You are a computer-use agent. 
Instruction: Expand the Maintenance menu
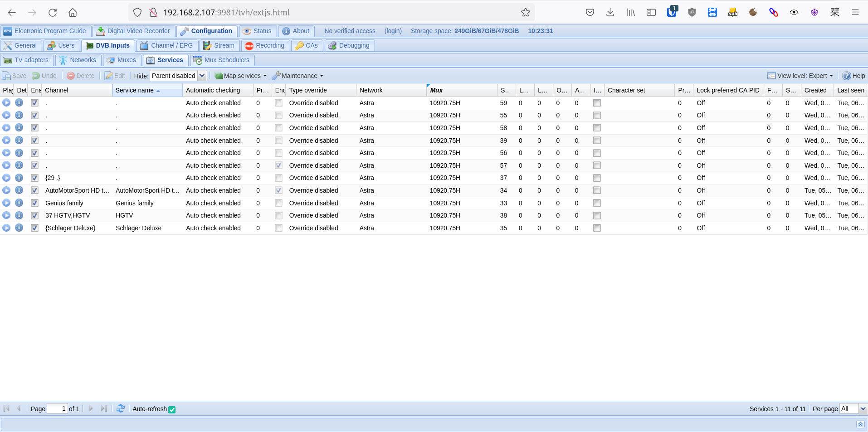pyautogui.click(x=298, y=76)
